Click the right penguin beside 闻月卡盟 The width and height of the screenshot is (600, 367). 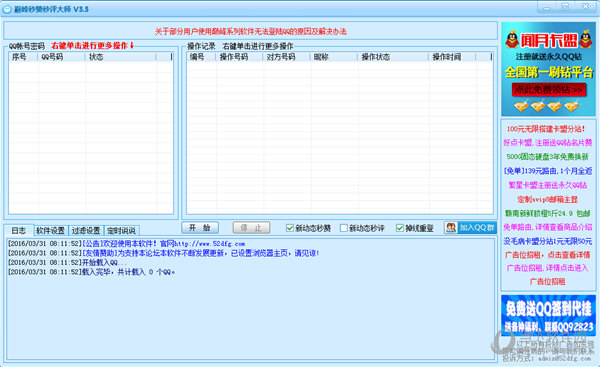coord(585,40)
